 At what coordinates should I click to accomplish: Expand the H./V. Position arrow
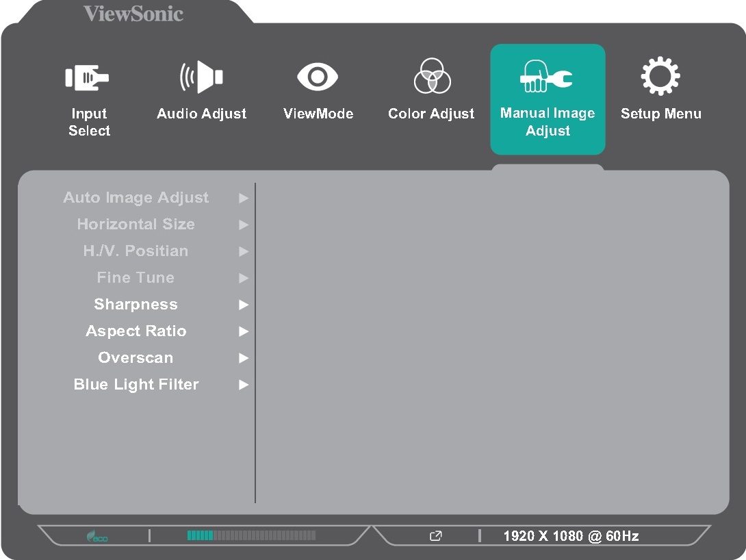click(244, 251)
